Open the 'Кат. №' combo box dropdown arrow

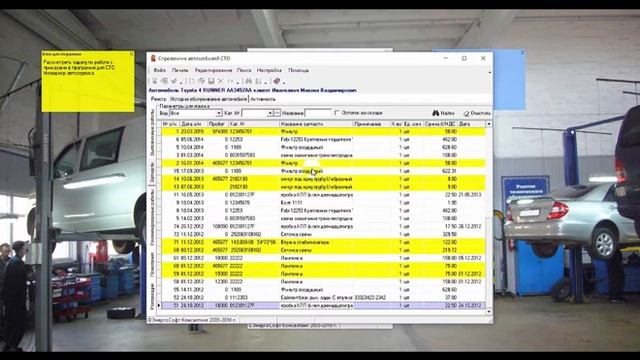(x=270, y=113)
